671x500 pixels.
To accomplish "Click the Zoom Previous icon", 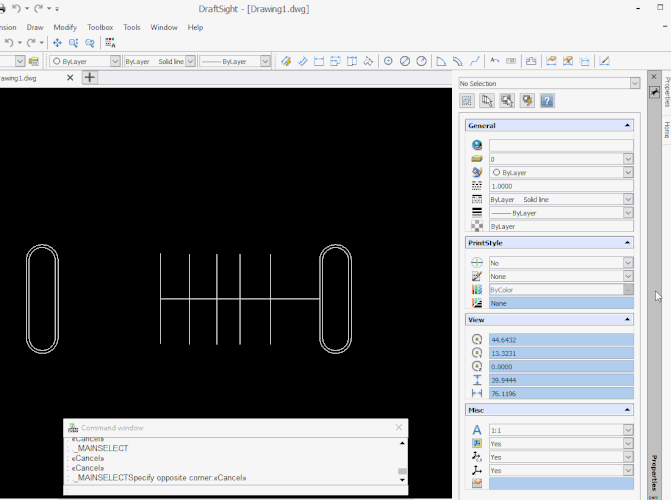I will pos(89,43).
